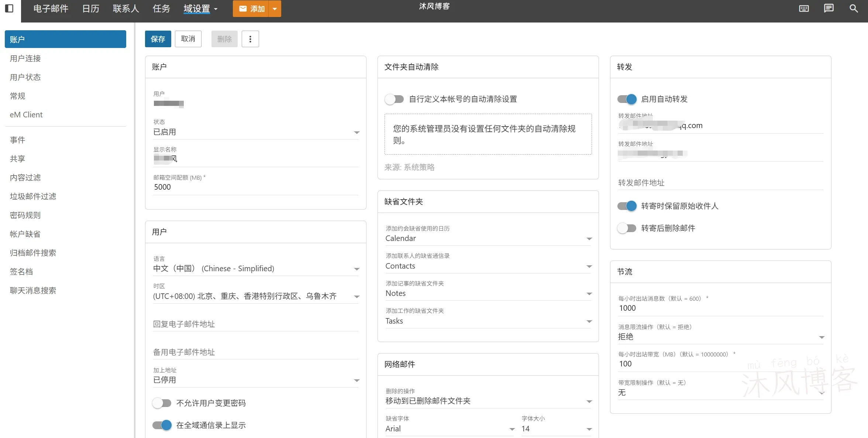Screen dimensions: 868x438
Task: Click the 回复电子邮件地址 field
Action: (x=256, y=324)
